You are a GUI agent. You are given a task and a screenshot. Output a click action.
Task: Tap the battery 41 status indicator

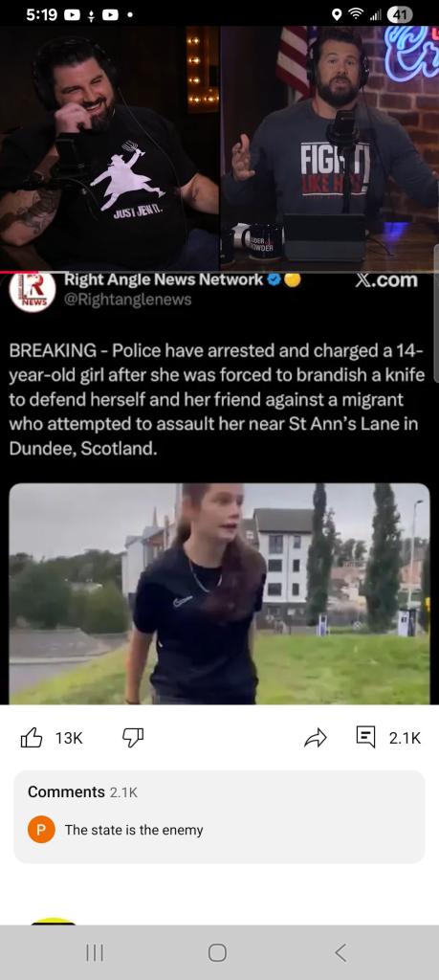click(401, 14)
